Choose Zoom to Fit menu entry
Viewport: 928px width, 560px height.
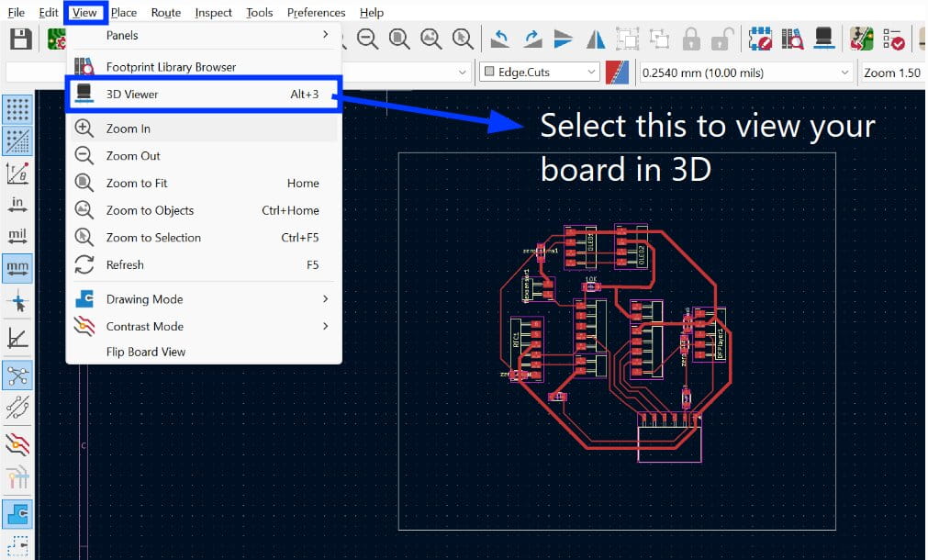[204, 183]
